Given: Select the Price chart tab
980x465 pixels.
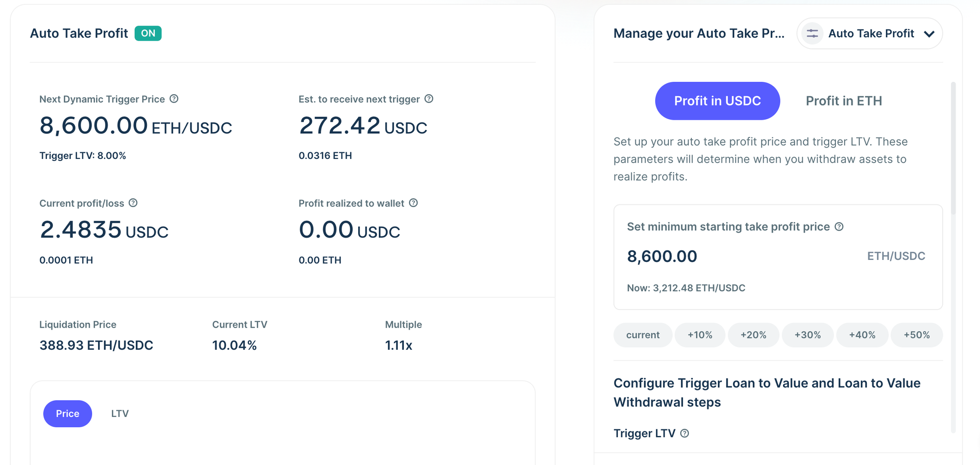Looking at the screenshot, I should click(x=68, y=413).
